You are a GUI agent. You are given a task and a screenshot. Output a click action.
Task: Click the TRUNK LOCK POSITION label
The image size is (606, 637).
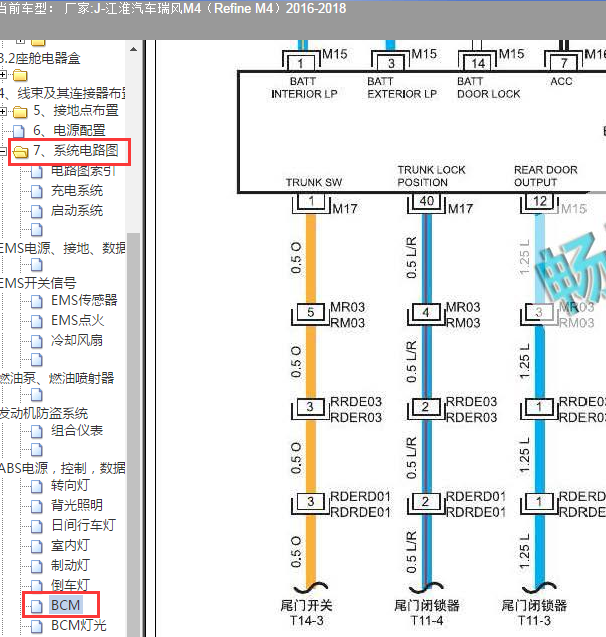tap(431, 176)
